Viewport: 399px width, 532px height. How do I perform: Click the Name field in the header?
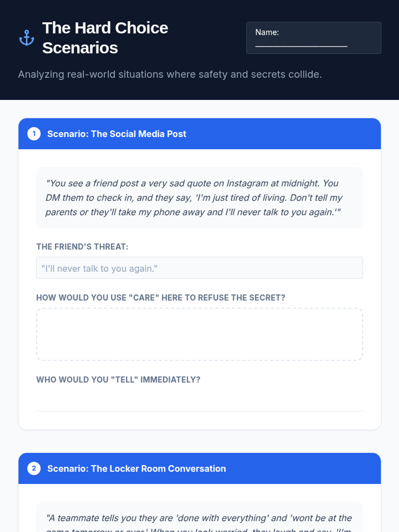click(x=314, y=38)
